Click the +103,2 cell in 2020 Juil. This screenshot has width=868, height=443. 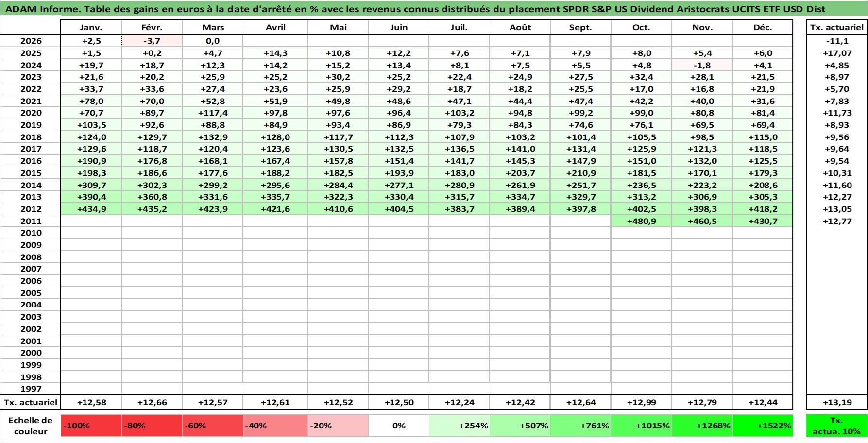click(x=460, y=113)
